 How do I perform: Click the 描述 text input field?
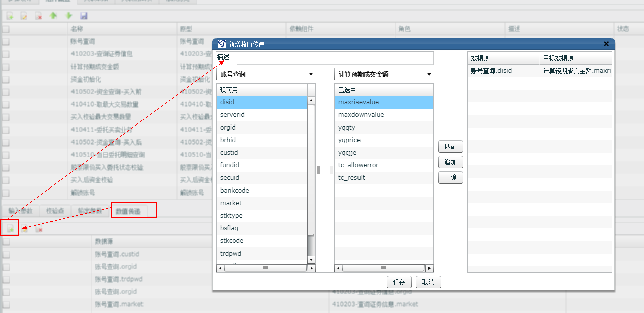click(334, 58)
